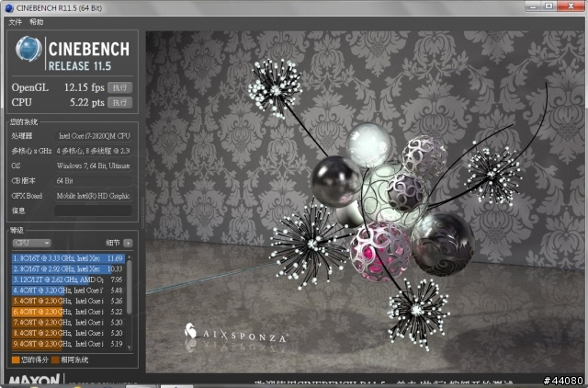Click the orange 您的得分 legend swatch

coord(16,360)
